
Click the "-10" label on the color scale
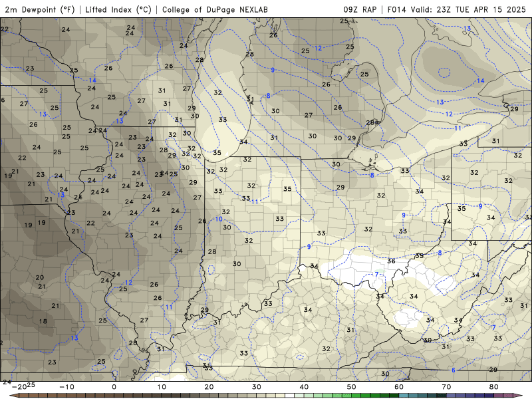(66, 387)
